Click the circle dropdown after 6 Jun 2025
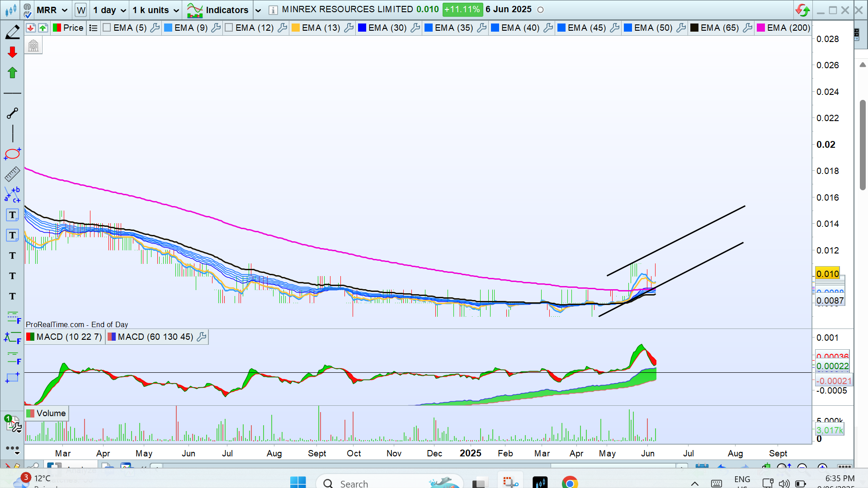Image resolution: width=868 pixels, height=488 pixels. click(x=540, y=10)
